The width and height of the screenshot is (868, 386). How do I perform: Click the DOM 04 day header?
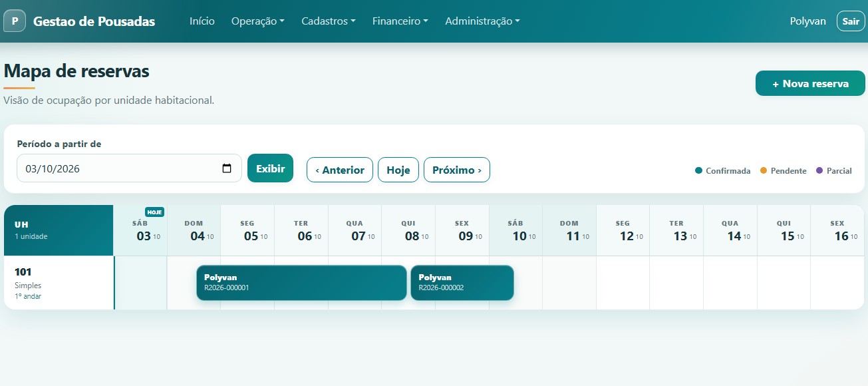click(x=194, y=231)
